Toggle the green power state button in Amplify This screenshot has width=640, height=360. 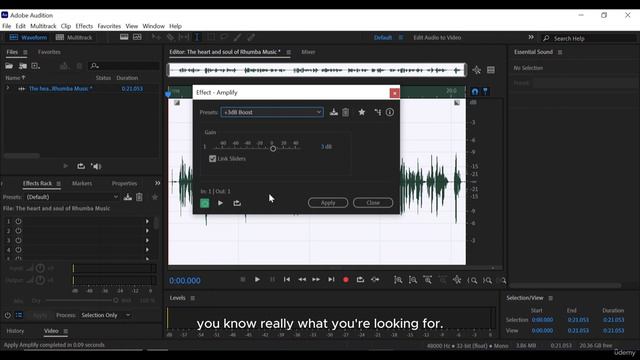(x=205, y=203)
